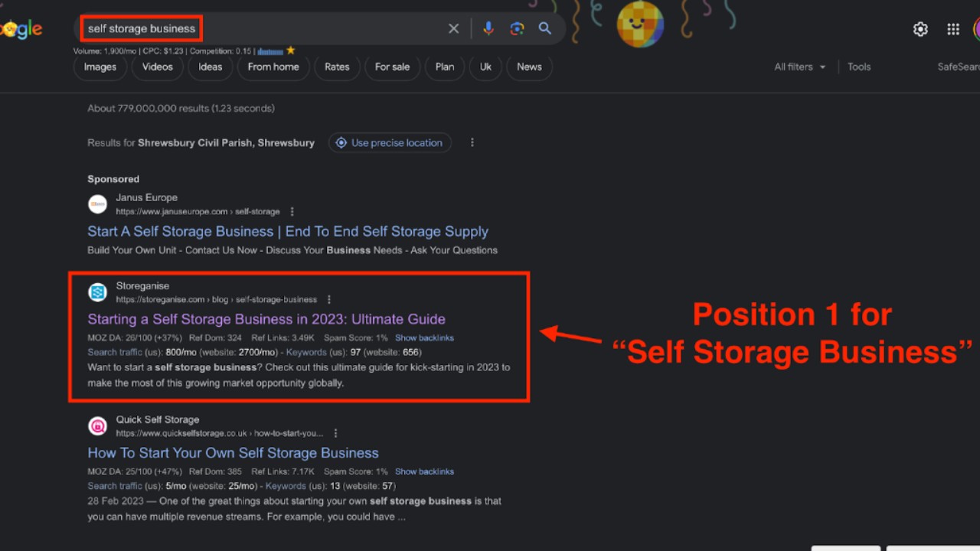Viewport: 980px width, 551px height.
Task: Open Start A Self Storage Business ad link
Action: (x=288, y=231)
